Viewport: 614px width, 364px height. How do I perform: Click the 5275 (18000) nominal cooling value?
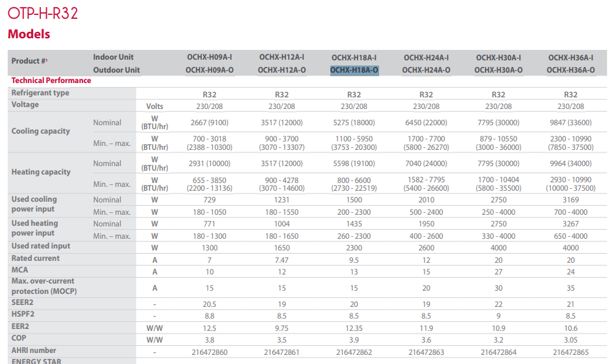pyautogui.click(x=354, y=123)
